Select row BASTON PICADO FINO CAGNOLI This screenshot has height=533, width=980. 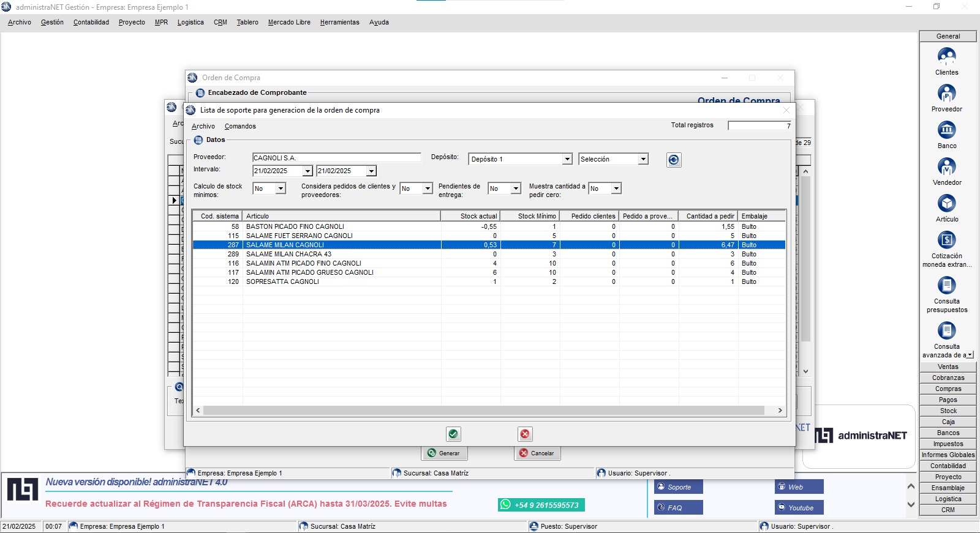tap(489, 226)
